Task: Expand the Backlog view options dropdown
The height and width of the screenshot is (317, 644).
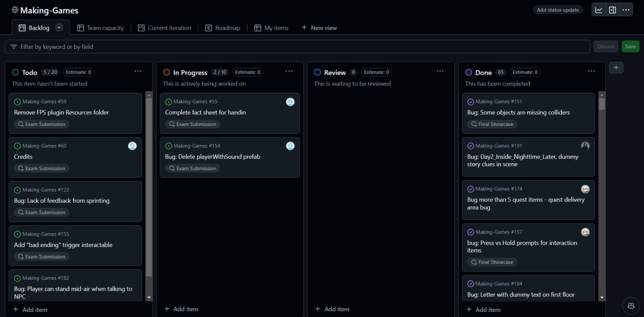Action: click(59, 27)
